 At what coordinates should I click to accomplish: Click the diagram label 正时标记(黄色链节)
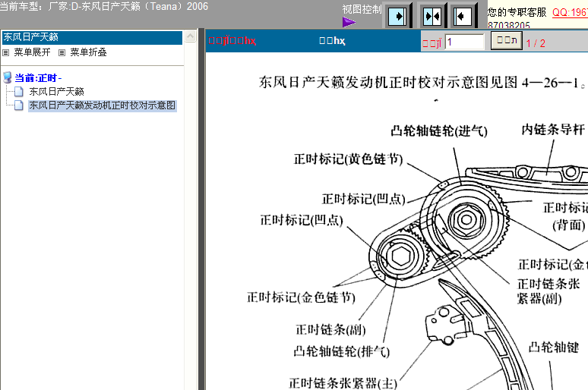349,159
